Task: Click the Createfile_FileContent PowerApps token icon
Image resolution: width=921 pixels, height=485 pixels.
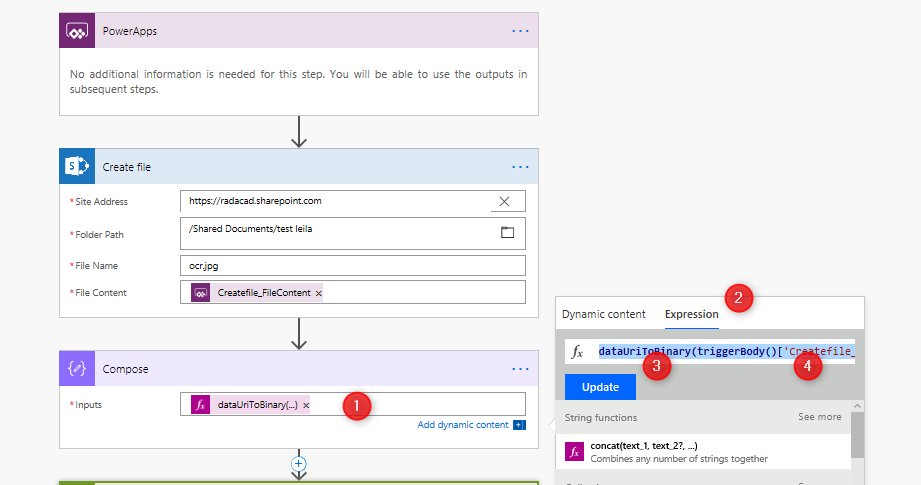Action: [x=200, y=292]
